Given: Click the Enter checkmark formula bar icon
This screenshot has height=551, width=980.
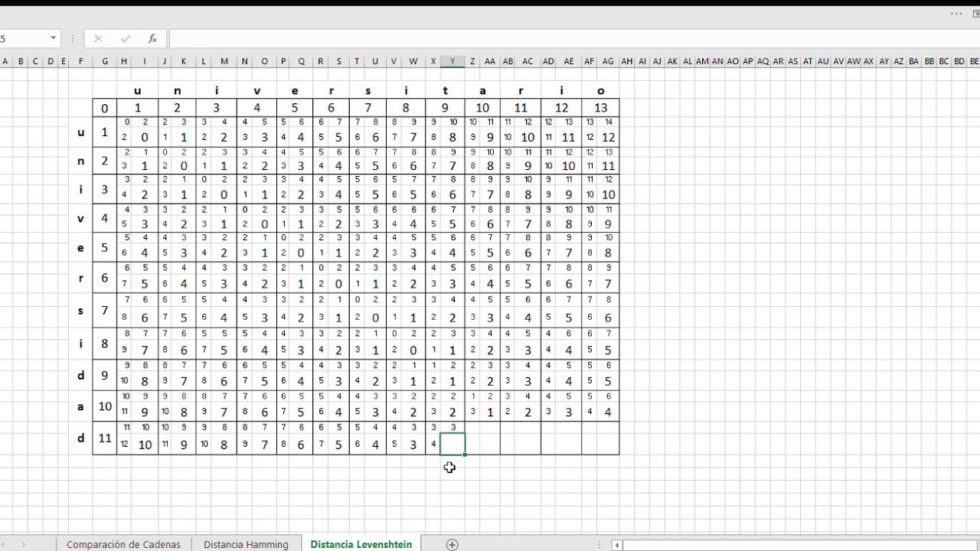Looking at the screenshot, I should (126, 38).
